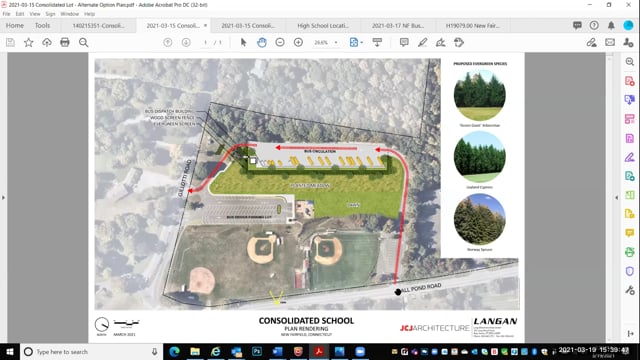Expand the left navigation pane arrow
The image size is (640, 360).
(3, 198)
